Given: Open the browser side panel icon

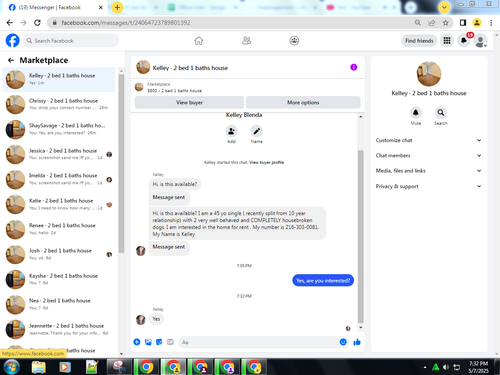Looking at the screenshot, I should (463, 23).
